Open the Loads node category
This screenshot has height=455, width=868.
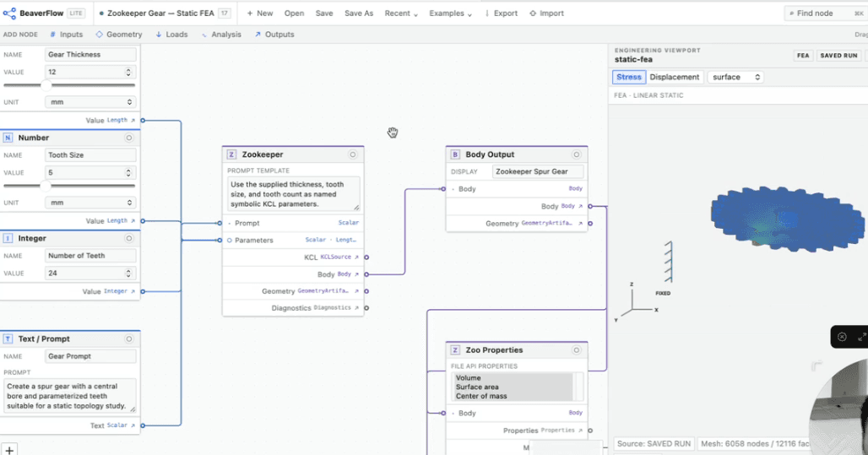171,35
